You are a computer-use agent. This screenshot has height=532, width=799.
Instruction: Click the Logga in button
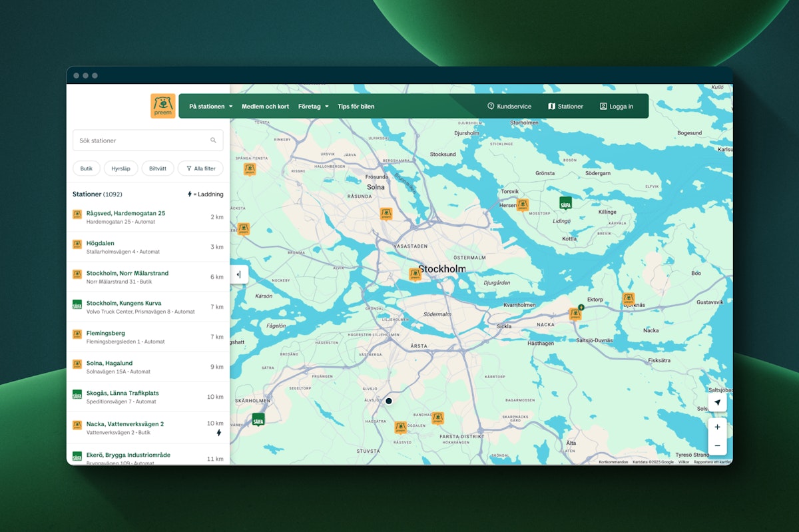click(x=616, y=107)
